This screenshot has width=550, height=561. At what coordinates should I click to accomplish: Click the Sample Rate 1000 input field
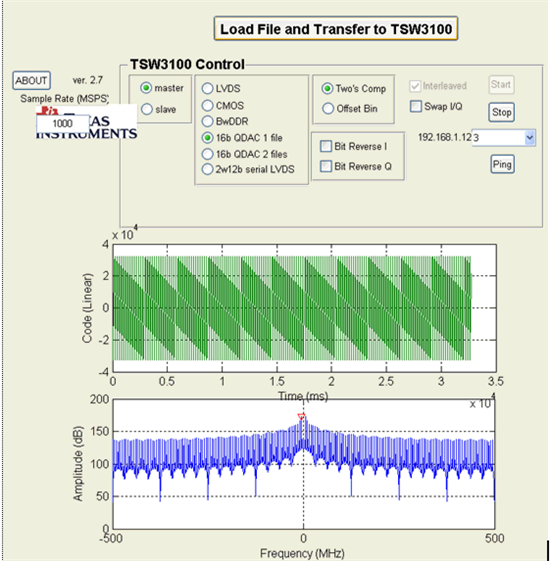(63, 123)
